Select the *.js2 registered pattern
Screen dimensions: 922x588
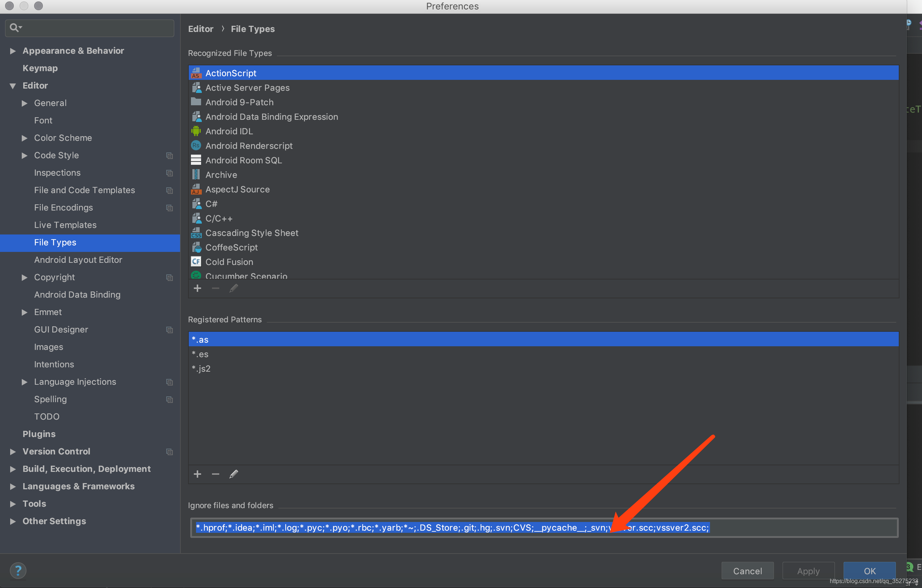201,369
